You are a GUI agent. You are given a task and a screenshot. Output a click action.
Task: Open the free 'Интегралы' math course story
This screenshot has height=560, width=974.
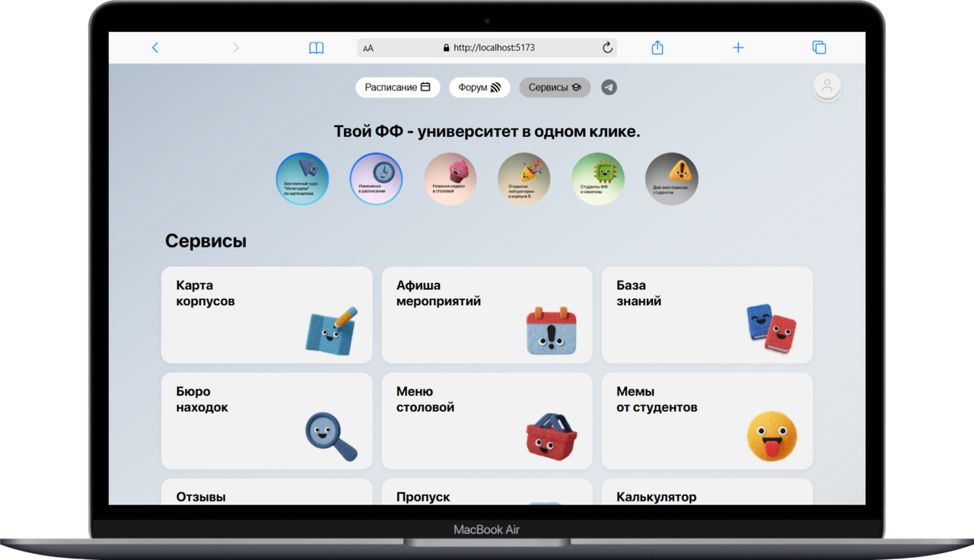(x=302, y=179)
